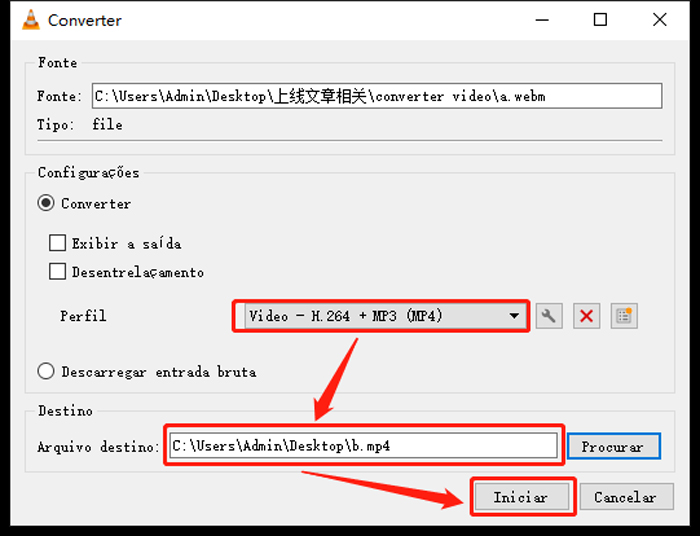This screenshot has height=536, width=700.
Task: Select the Converter radio button
Action: coord(46,203)
